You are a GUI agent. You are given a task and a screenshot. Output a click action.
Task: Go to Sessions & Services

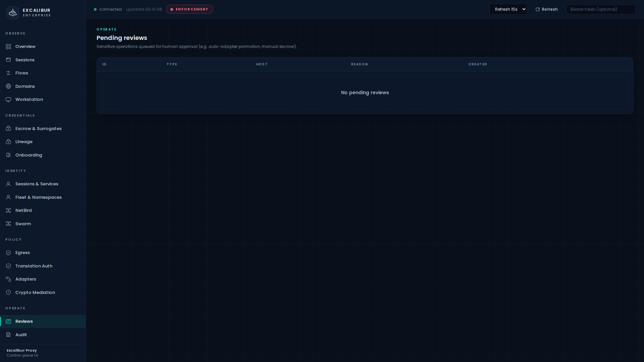pos(37,184)
